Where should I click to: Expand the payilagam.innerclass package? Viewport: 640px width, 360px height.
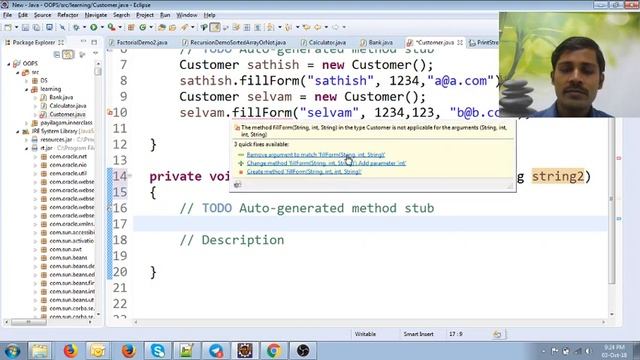pos(27,123)
